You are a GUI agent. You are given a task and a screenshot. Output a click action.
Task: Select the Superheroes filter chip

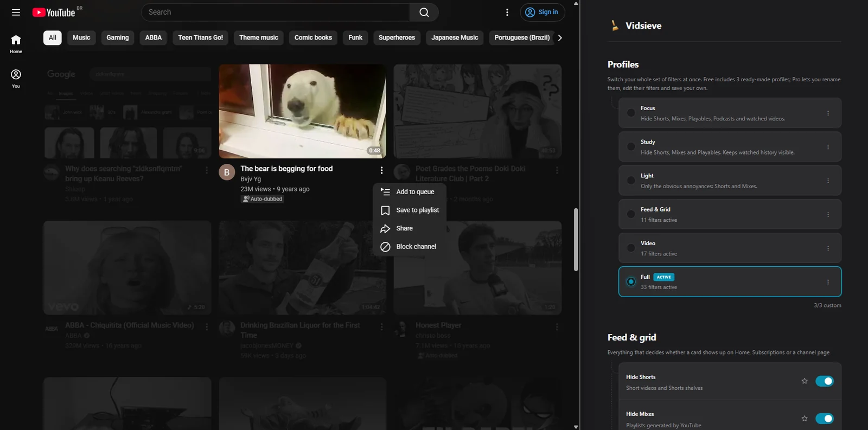397,37
